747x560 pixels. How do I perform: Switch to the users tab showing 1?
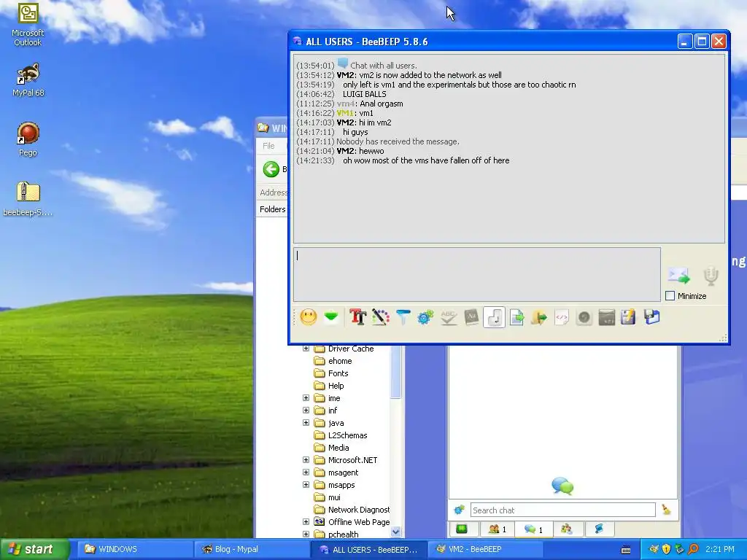pos(497,529)
